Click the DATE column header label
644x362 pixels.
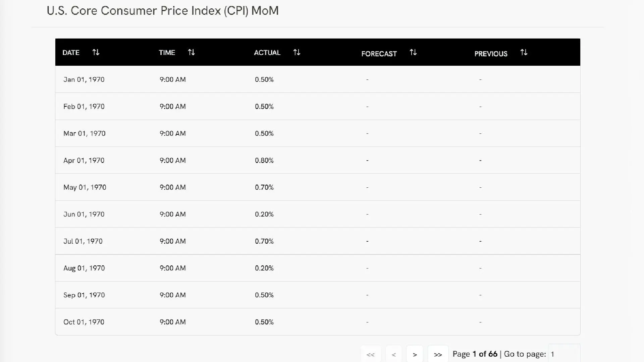coord(71,53)
